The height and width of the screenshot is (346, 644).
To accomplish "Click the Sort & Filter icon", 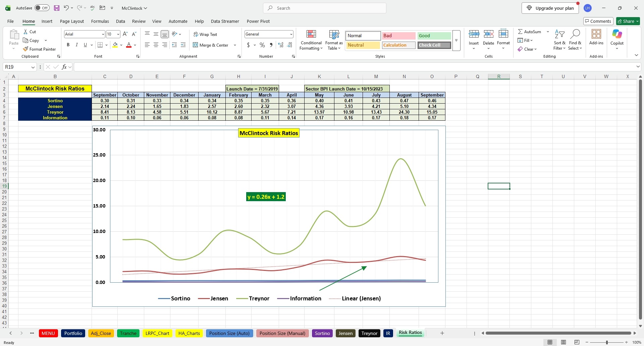I will 559,34.
